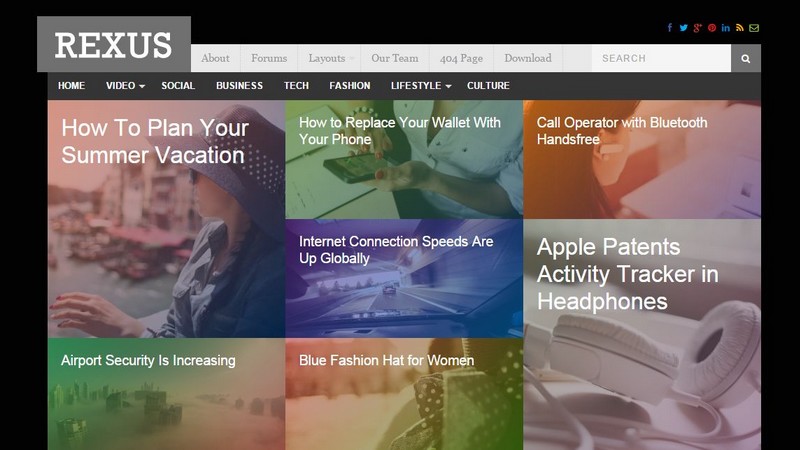Open the CULTURE category
Screen dimensions: 800x450
pos(488,86)
